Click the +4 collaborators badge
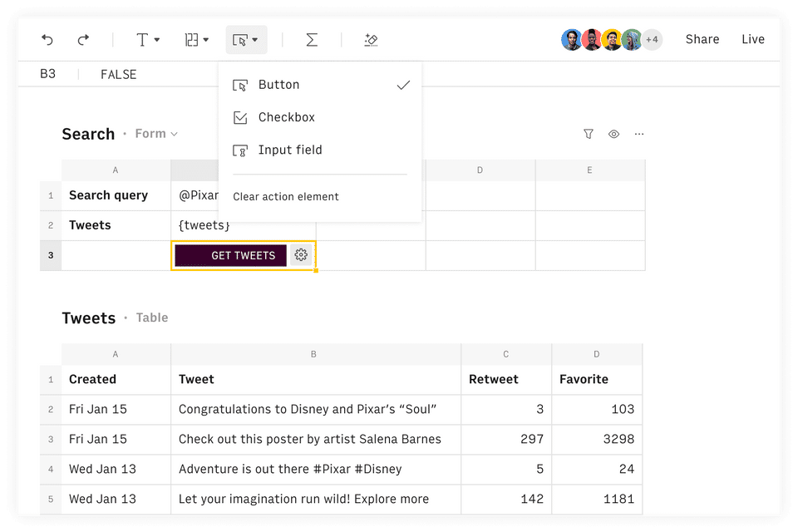This screenshot has height=532, width=798. tap(652, 39)
